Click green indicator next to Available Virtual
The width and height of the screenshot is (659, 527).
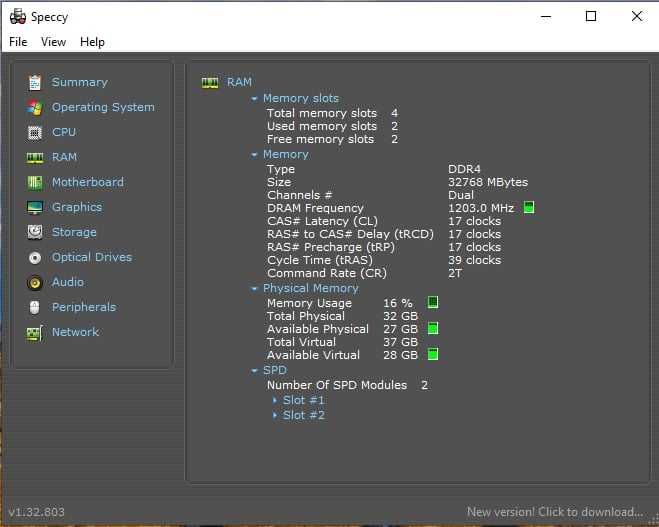point(433,354)
